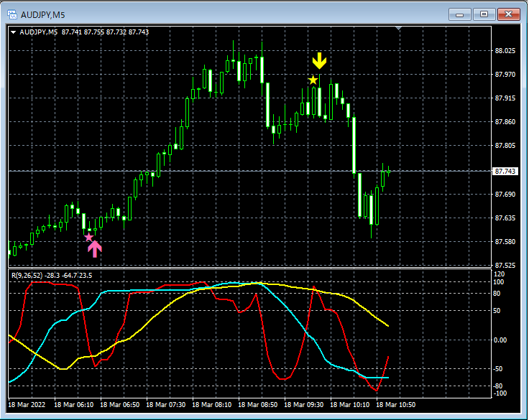Viewport: 529px width, 420px height.
Task: Expand the chart dropdown triangle beside AUDJPY,M5
Action: 14,32
